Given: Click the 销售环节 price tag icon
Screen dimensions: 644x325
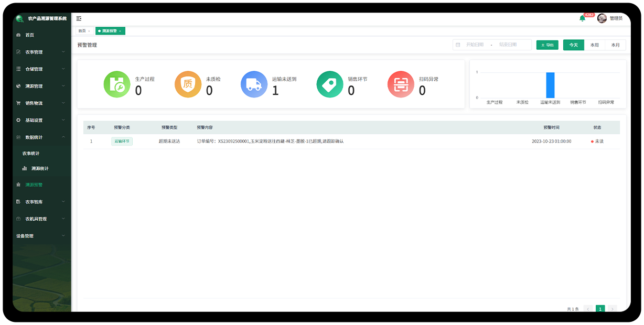Looking at the screenshot, I should tap(330, 84).
